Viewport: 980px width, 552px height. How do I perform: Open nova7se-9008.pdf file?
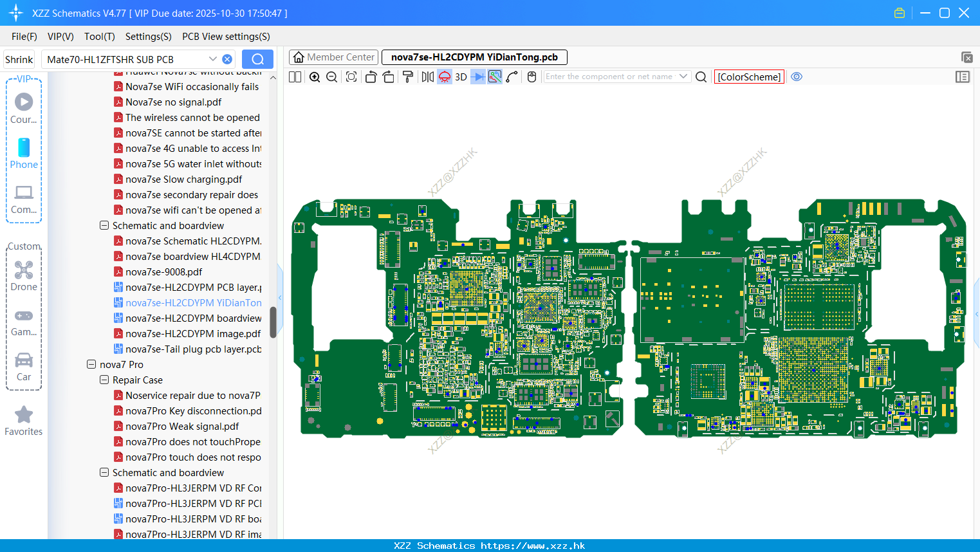(163, 272)
